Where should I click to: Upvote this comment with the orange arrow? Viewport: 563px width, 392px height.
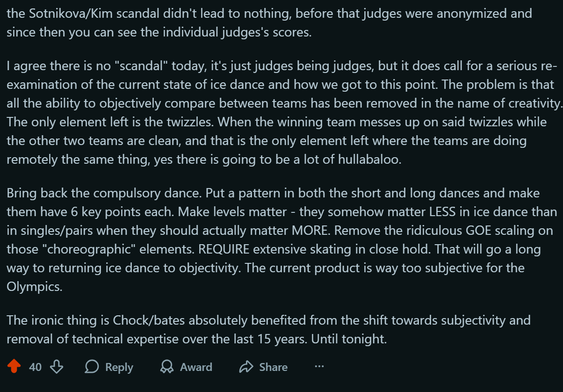point(14,367)
